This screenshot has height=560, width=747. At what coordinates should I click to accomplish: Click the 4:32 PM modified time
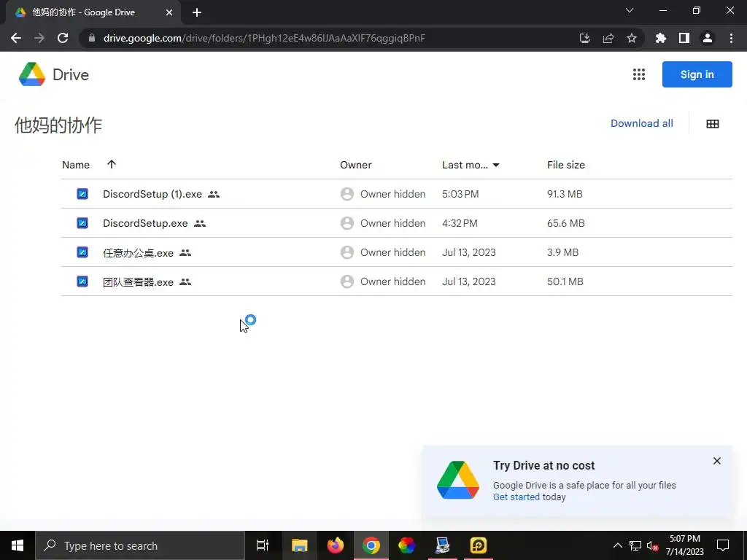tap(460, 223)
